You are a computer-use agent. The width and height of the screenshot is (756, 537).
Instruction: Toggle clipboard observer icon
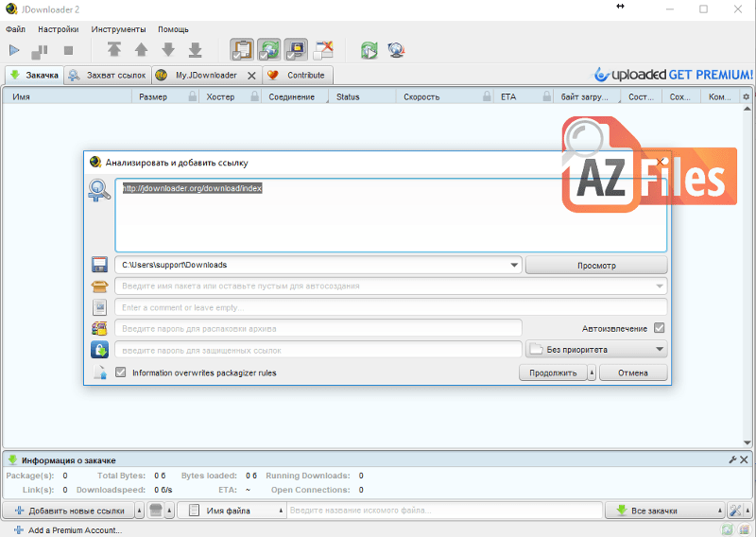pos(242,50)
